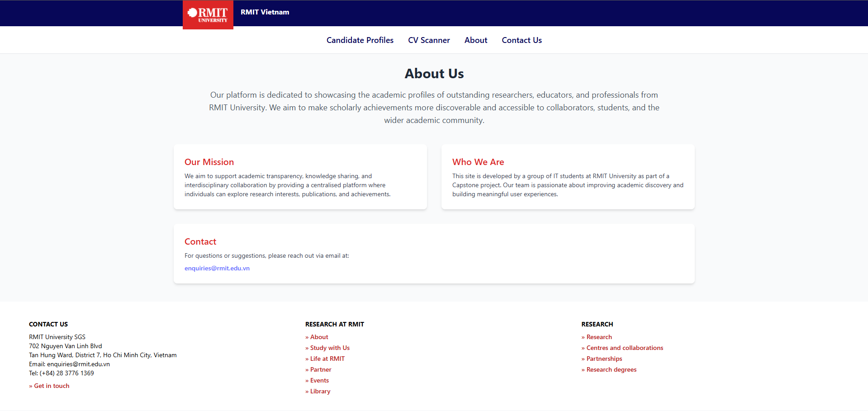
Task: Click the RESEARCH AT RMIT footer heading
Action: pyautogui.click(x=335, y=324)
